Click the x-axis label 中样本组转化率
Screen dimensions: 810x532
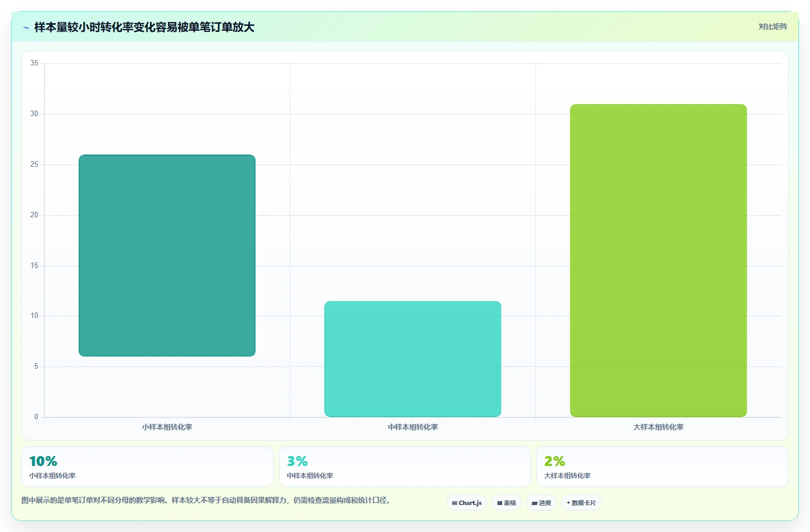412,427
